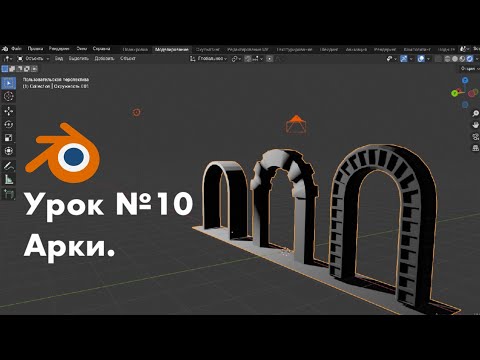Open the Добавить header menu
Viewport: 480px width, 360px height.
pos(104,59)
